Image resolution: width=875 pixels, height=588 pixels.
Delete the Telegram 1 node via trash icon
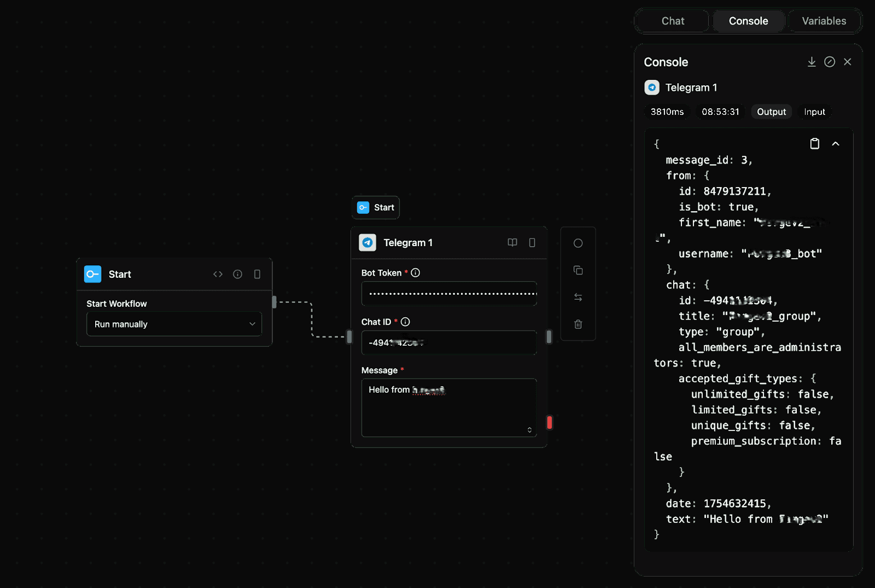[578, 324]
